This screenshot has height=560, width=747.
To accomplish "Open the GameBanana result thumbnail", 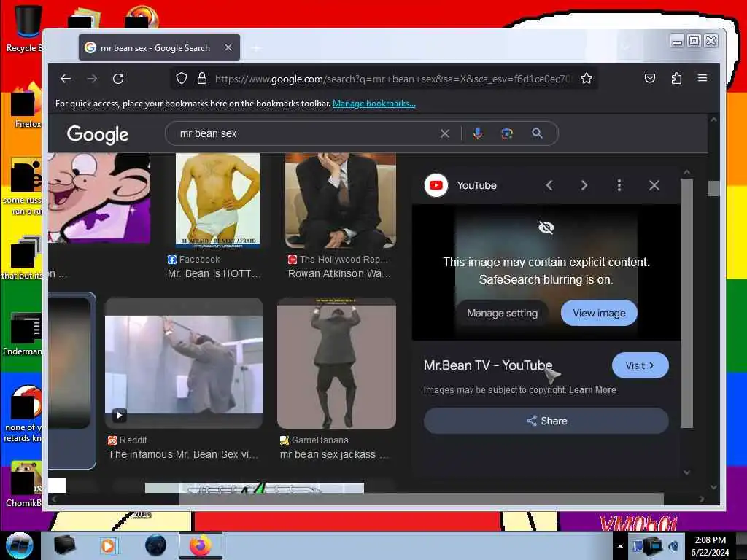I will point(336,363).
